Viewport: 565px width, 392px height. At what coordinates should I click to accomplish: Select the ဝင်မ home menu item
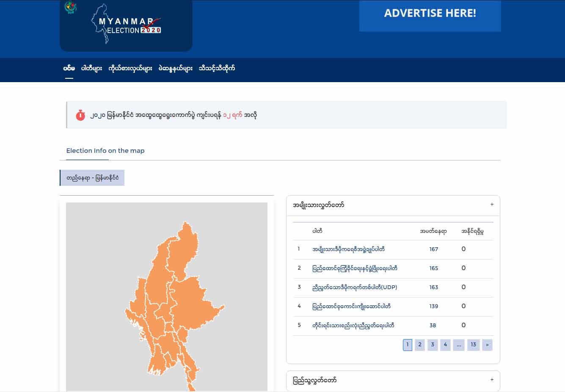pyautogui.click(x=69, y=68)
